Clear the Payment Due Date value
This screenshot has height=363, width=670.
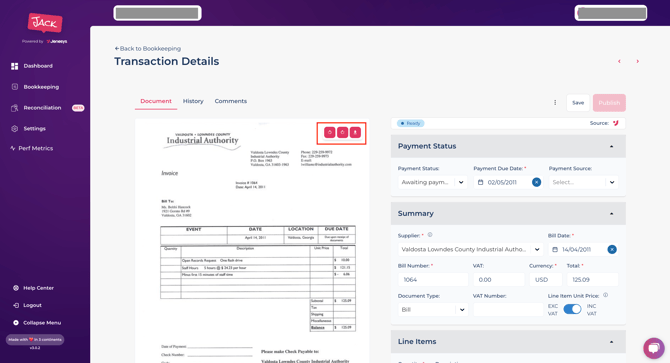(x=536, y=182)
